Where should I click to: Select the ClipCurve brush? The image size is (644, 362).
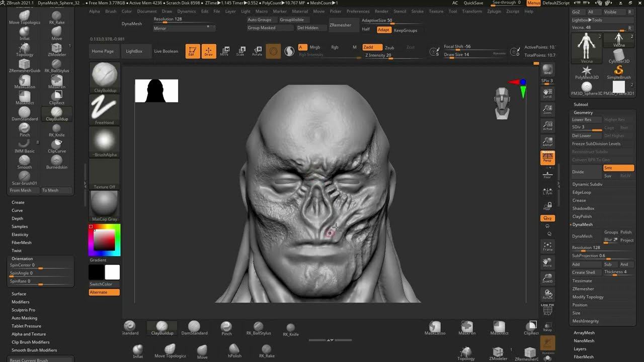[57, 146]
